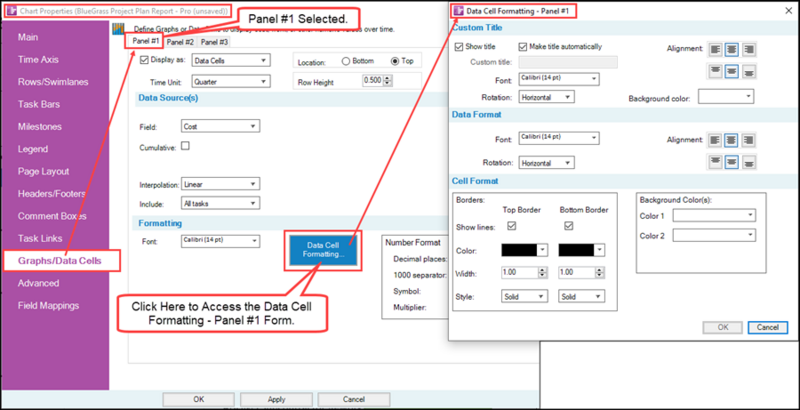Open the Bottom Border Style dropdown

[x=582, y=296]
